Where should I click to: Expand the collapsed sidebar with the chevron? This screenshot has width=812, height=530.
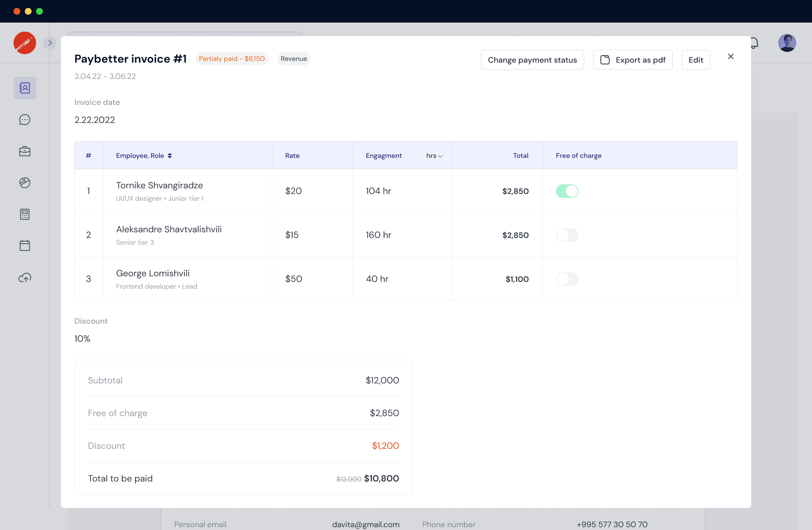[50, 43]
